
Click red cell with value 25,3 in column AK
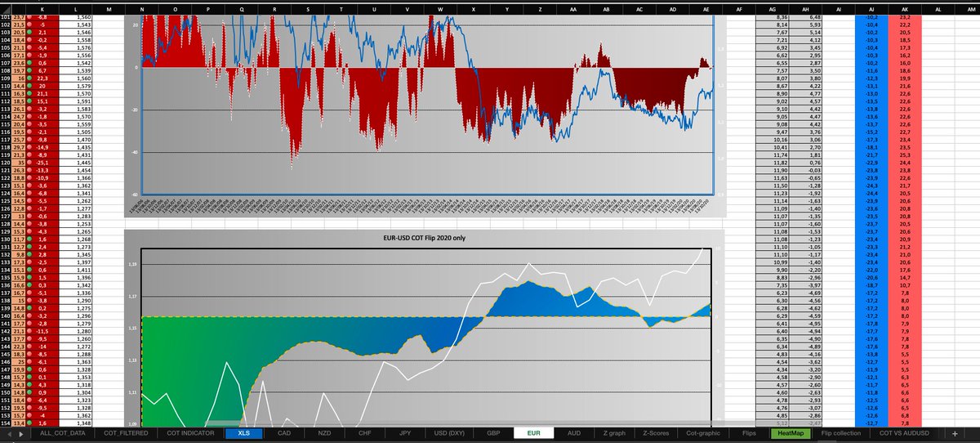906,154
